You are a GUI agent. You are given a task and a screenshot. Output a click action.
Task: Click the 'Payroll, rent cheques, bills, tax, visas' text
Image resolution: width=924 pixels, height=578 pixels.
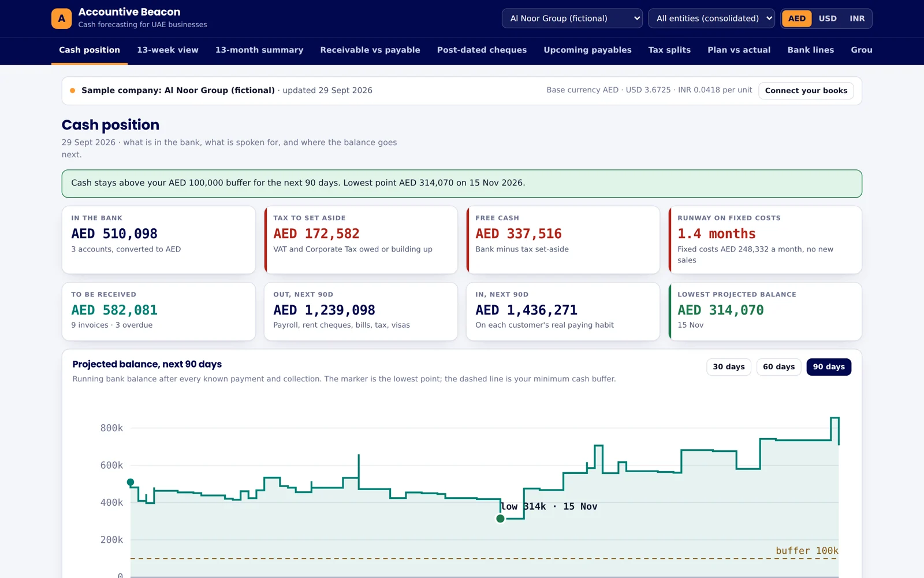(341, 325)
